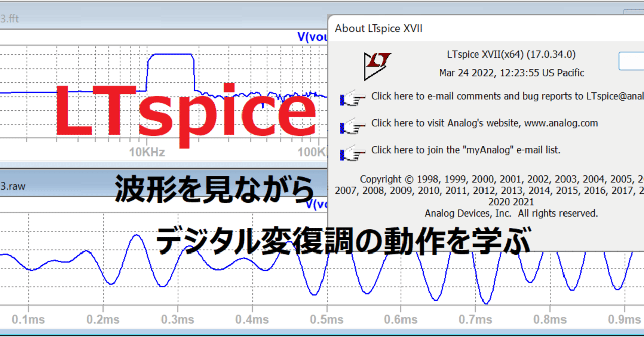
Task: Click the 0.5ms time axis label
Action: pos(328,319)
